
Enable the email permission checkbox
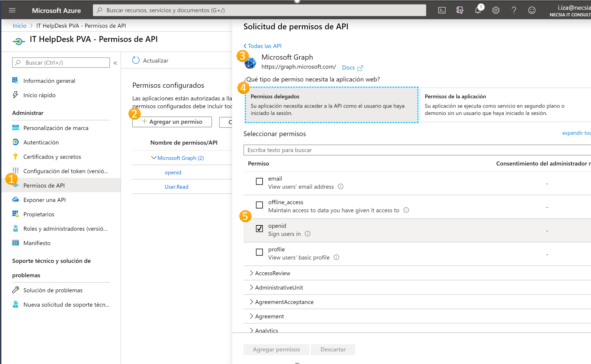(259, 181)
